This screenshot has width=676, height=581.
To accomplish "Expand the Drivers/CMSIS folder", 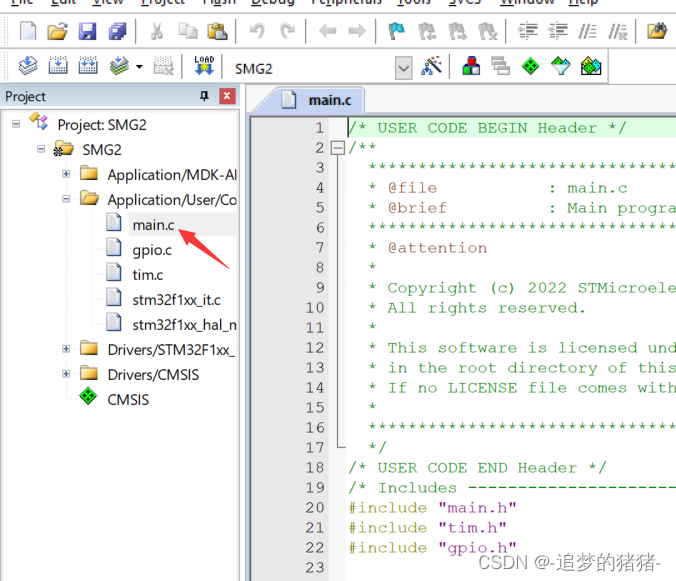I will (66, 374).
